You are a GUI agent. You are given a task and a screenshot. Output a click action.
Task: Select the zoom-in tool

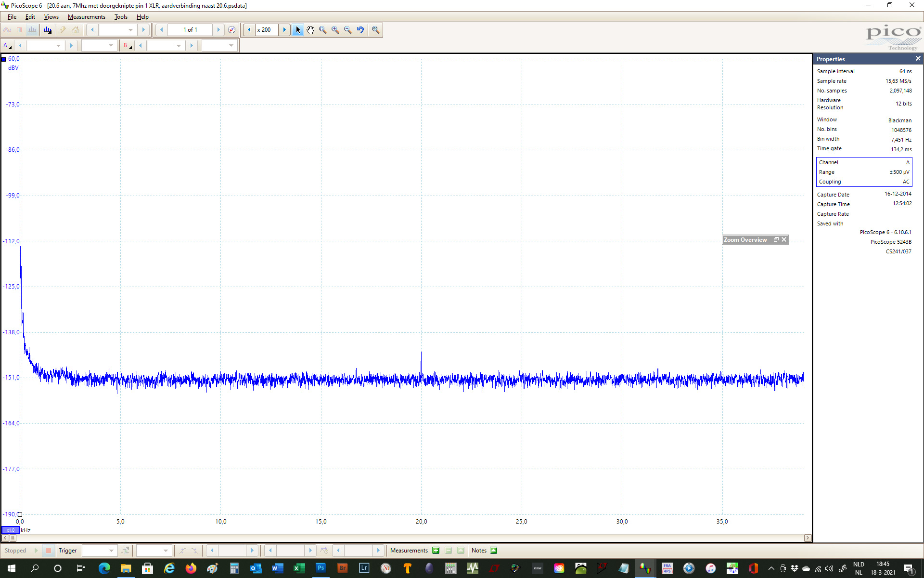(335, 30)
